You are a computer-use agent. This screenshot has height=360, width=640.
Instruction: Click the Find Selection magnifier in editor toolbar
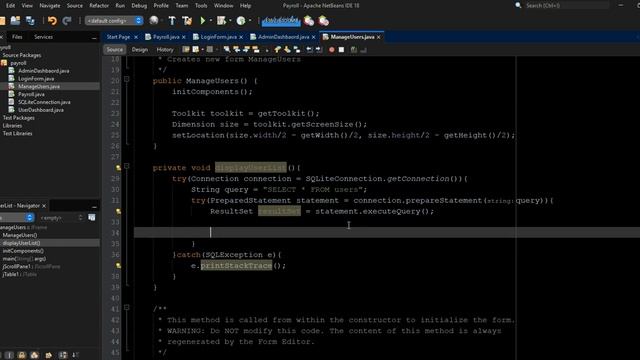point(227,50)
